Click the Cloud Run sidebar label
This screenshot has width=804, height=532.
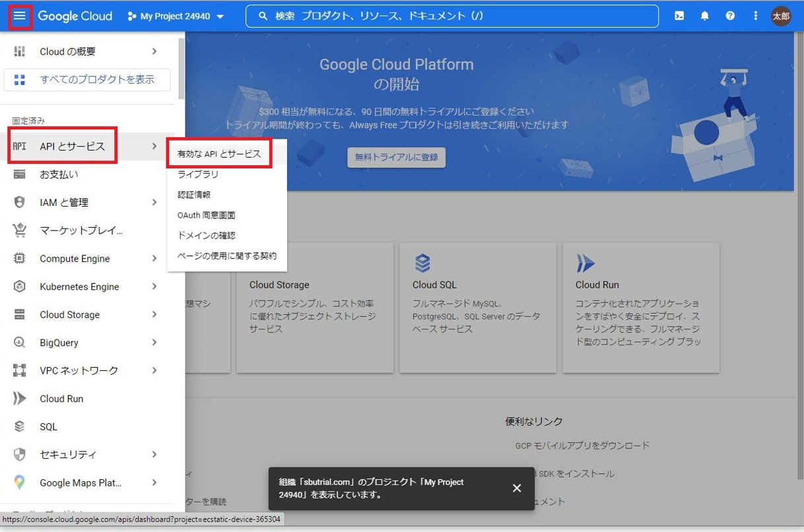[61, 399]
